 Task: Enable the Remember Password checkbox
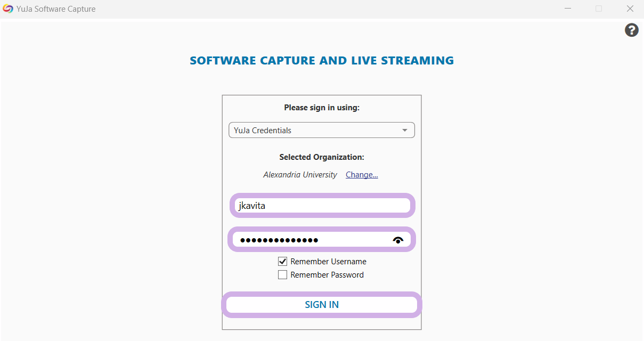[x=282, y=275]
